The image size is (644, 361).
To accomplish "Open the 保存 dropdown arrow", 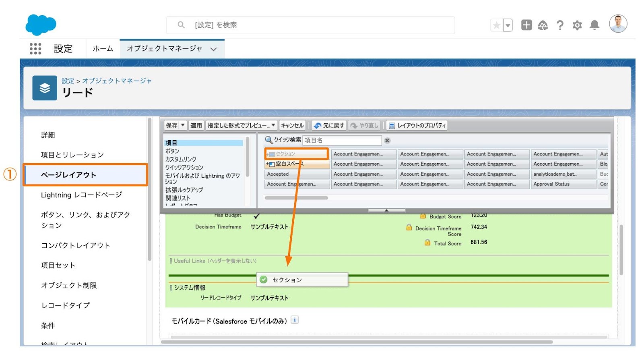I will pyautogui.click(x=183, y=125).
